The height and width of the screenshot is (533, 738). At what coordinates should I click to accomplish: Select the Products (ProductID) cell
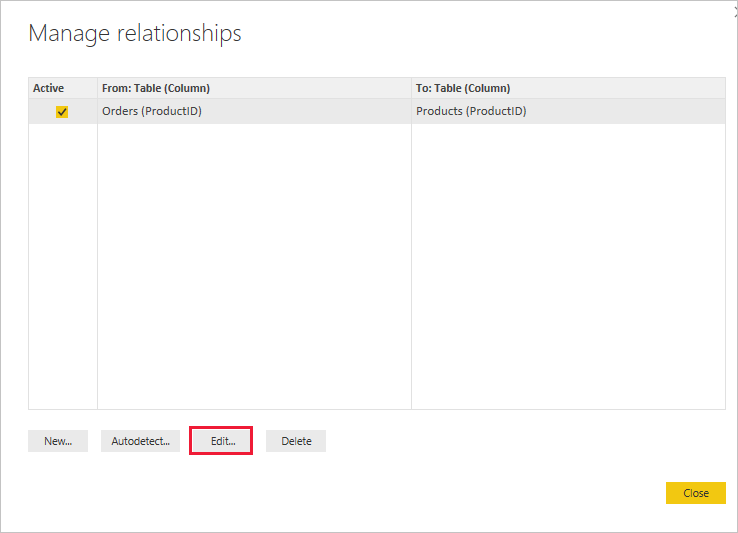pyautogui.click(x=471, y=111)
